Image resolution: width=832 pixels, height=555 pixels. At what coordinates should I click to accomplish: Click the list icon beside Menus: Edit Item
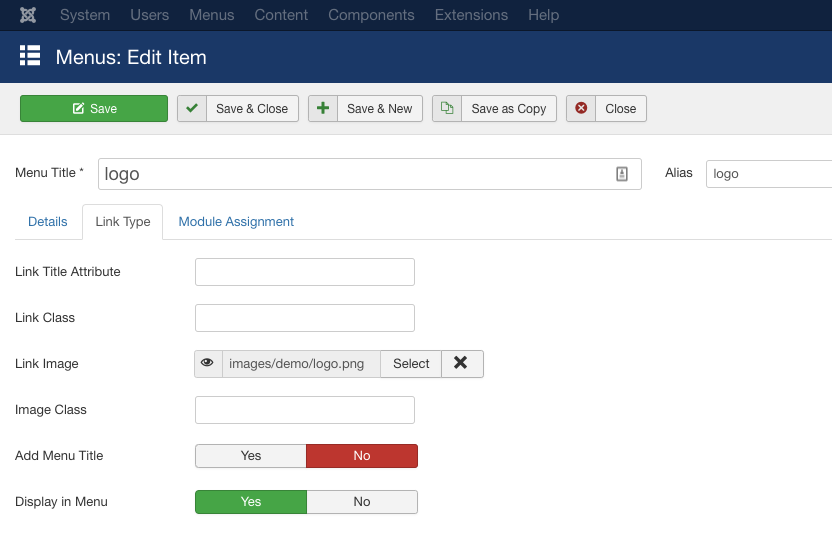pyautogui.click(x=30, y=56)
